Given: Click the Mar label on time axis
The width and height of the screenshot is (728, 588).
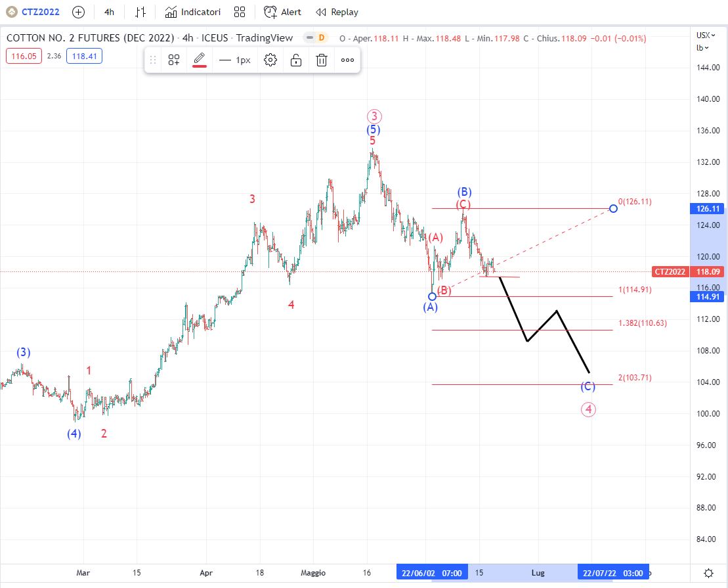Looking at the screenshot, I should [83, 573].
